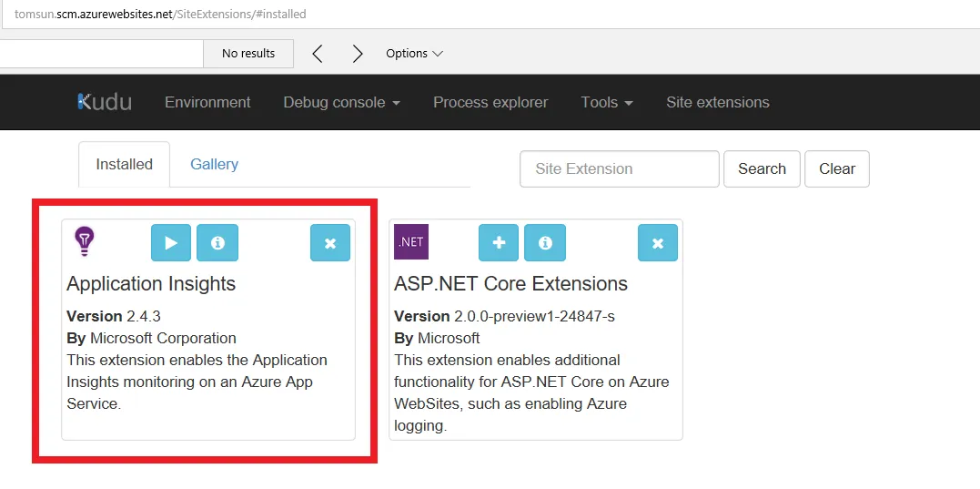Open the find bar Options dropdown
Image resolution: width=980 pixels, height=489 pixels.
point(414,54)
